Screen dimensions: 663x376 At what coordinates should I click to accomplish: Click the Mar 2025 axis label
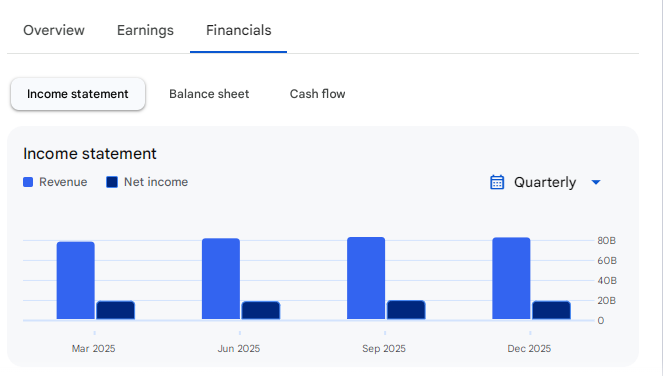(93, 349)
